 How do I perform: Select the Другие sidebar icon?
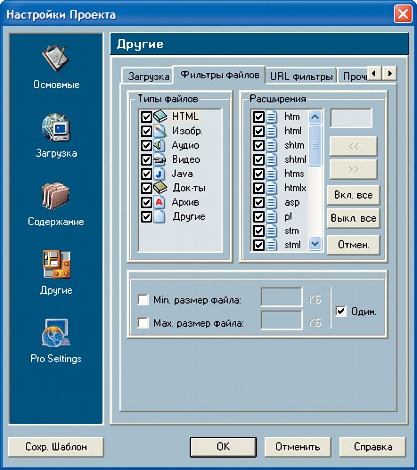pyautogui.click(x=56, y=264)
